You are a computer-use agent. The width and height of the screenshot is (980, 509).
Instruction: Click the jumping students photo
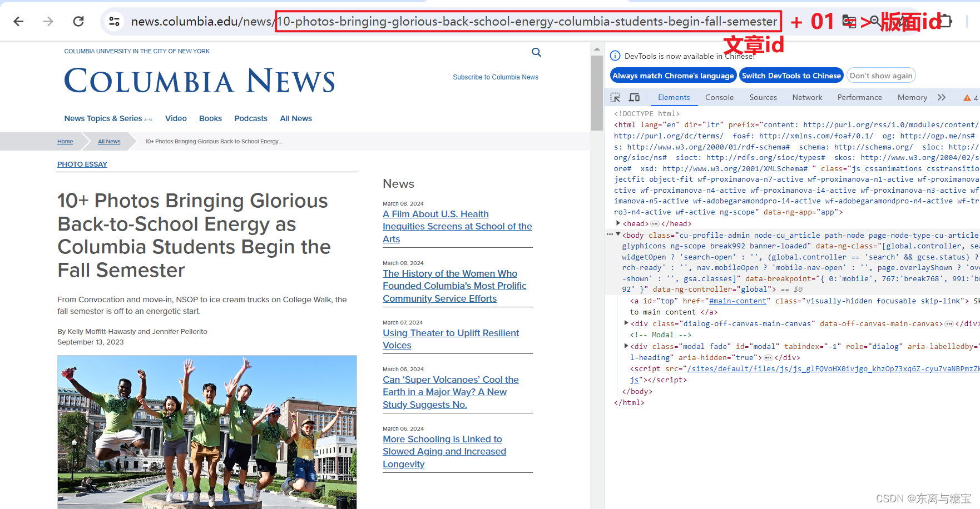pyautogui.click(x=207, y=432)
